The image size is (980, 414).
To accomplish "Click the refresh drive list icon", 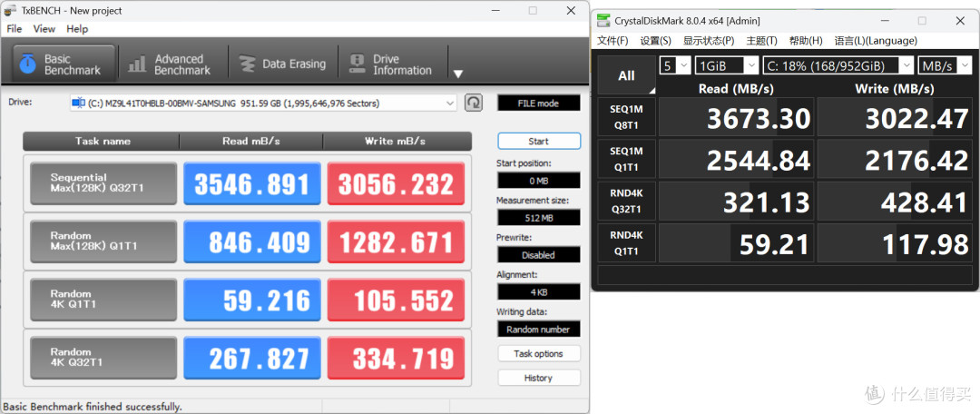I will [x=474, y=103].
